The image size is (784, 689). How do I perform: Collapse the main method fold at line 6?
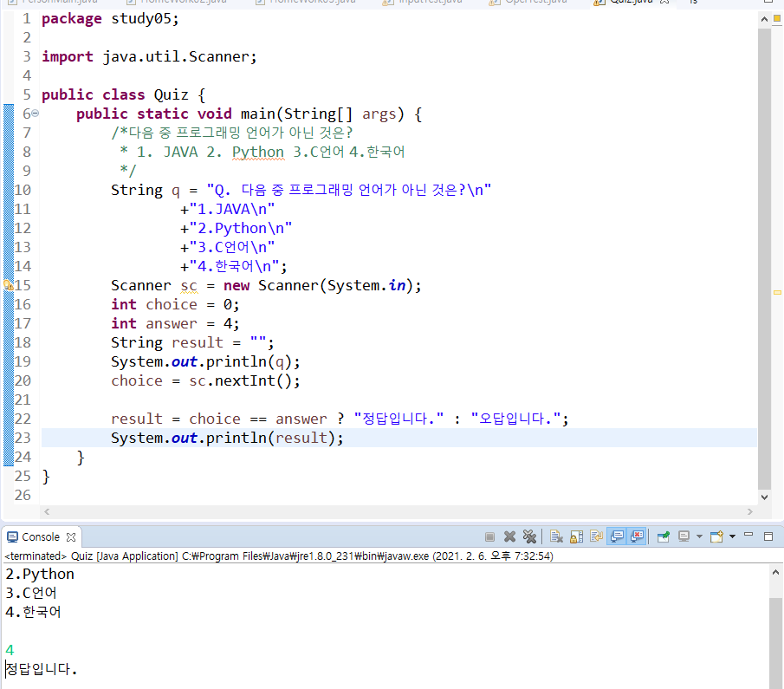[x=35, y=114]
